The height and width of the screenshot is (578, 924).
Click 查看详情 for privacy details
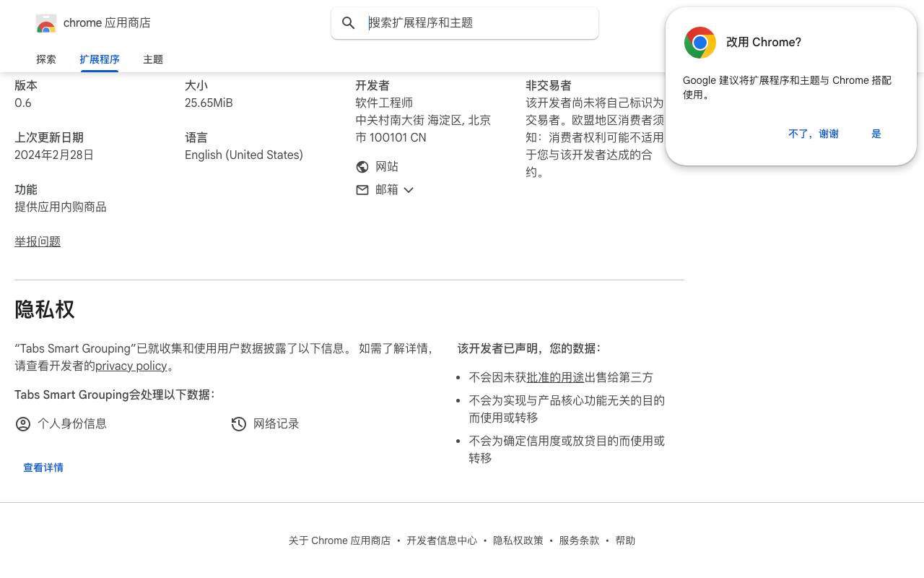tap(43, 467)
